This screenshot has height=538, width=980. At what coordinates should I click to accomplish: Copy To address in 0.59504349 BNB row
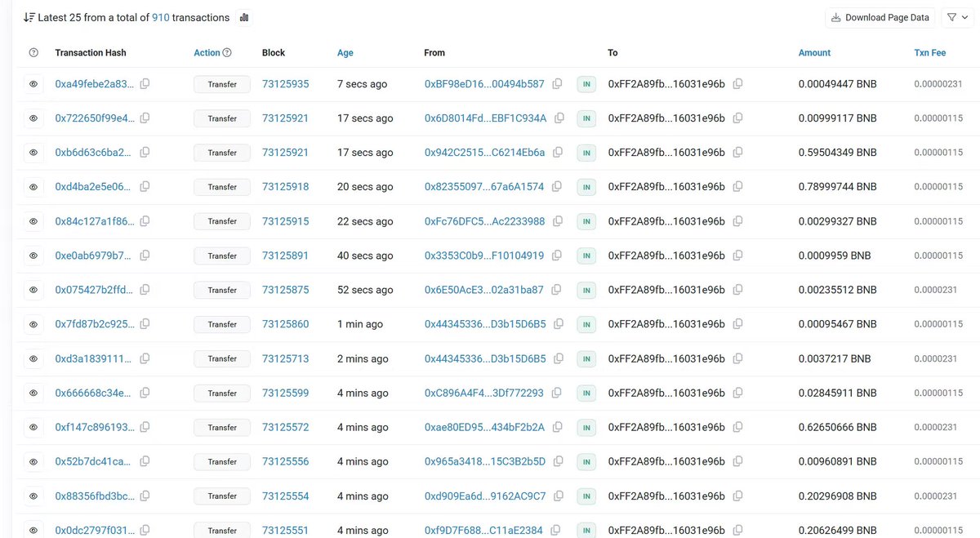point(737,153)
